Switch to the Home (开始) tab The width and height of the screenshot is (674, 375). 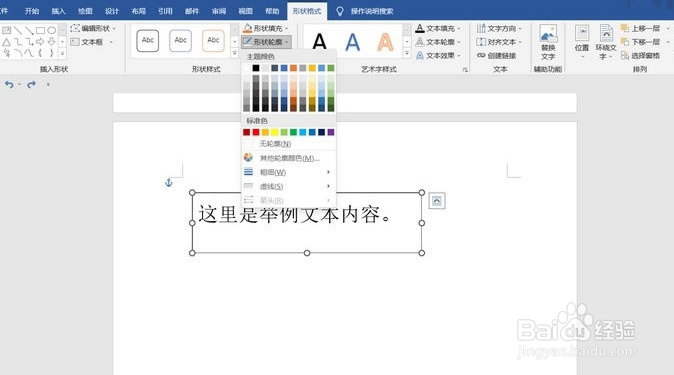pyautogui.click(x=32, y=11)
